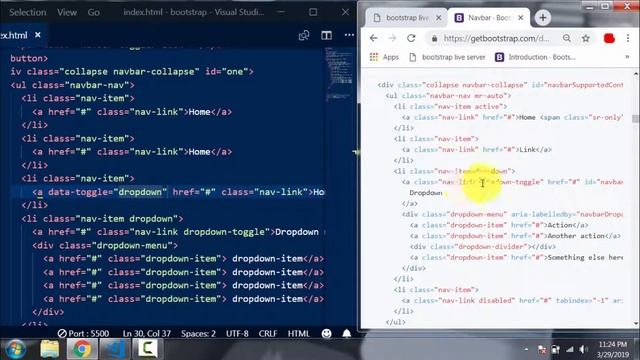Go forward in Chrome browser
Screen dimensions: 640x360
tap(392, 38)
